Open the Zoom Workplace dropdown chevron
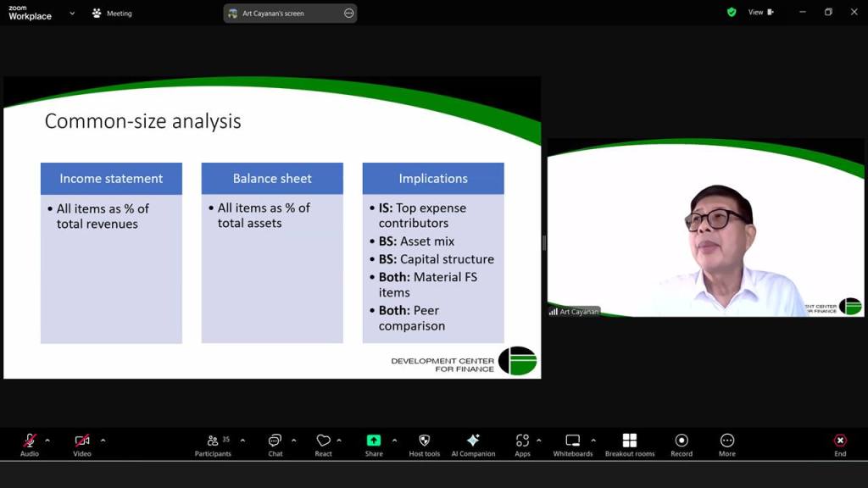 [x=72, y=13]
